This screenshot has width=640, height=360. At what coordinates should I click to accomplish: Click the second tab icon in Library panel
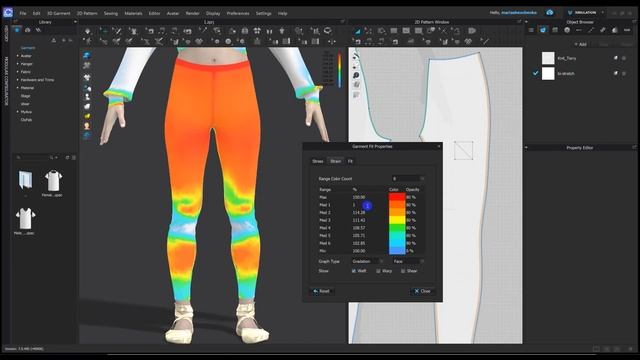27,30
